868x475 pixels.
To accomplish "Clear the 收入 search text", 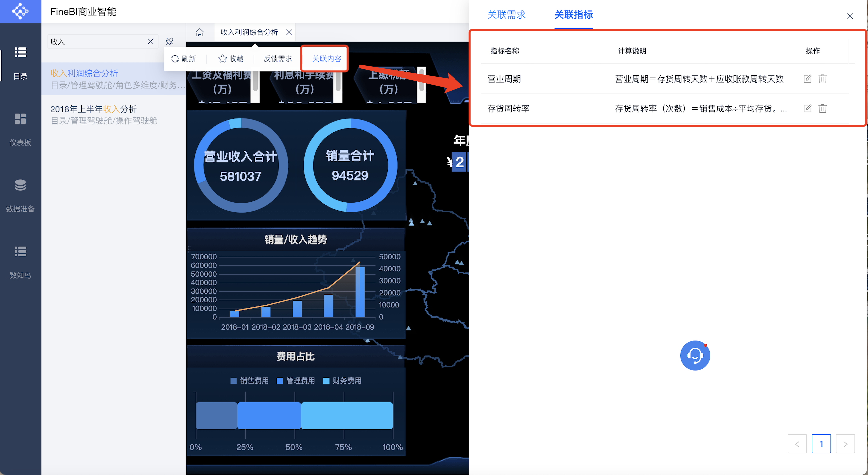I will [x=150, y=41].
